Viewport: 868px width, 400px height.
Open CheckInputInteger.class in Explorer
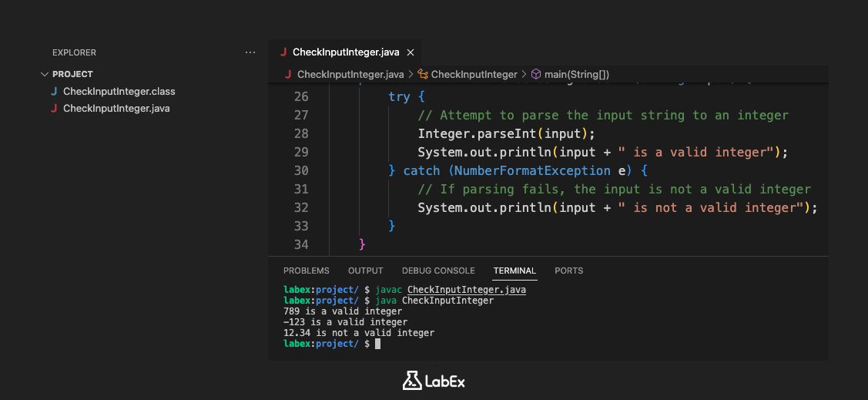pos(119,92)
